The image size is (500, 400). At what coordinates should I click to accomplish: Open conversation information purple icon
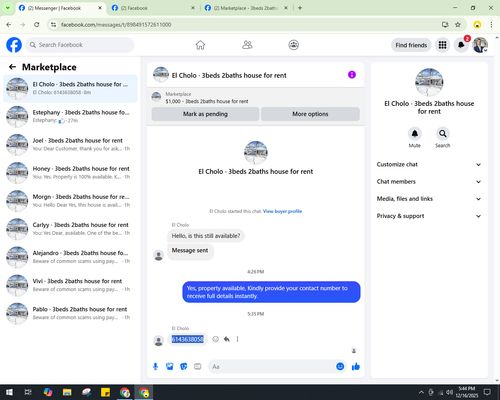pyautogui.click(x=352, y=75)
